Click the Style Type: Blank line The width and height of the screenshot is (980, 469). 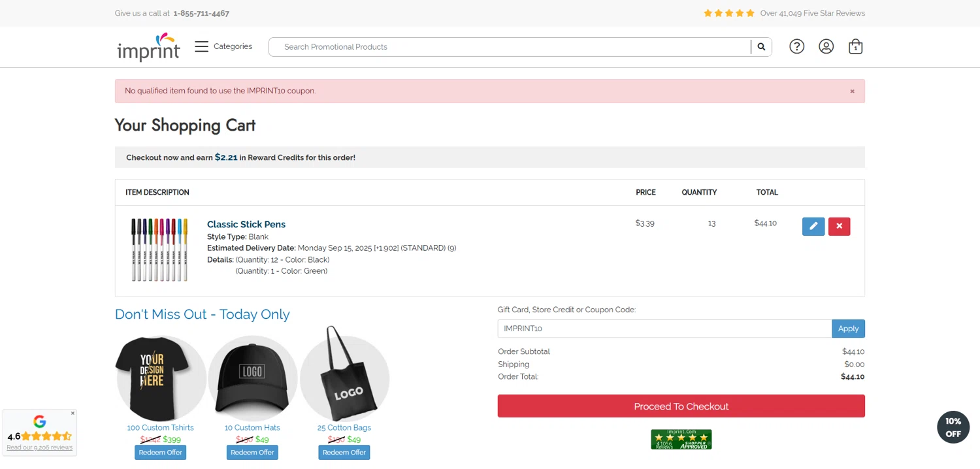[237, 236]
